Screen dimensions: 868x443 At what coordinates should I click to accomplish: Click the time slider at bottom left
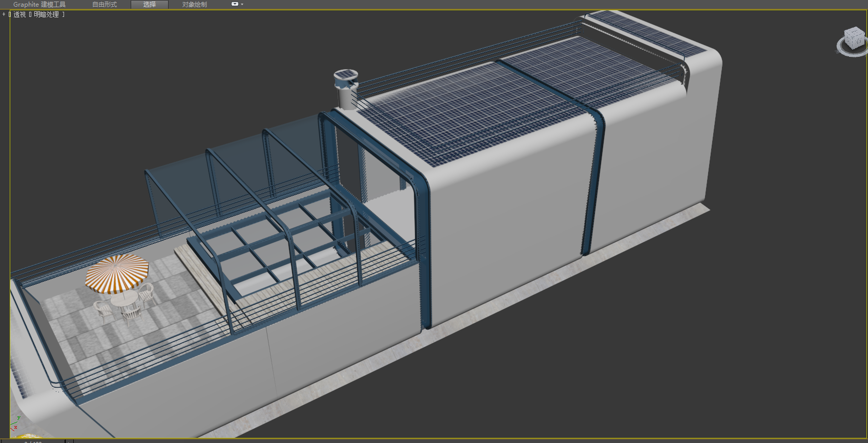point(33,440)
